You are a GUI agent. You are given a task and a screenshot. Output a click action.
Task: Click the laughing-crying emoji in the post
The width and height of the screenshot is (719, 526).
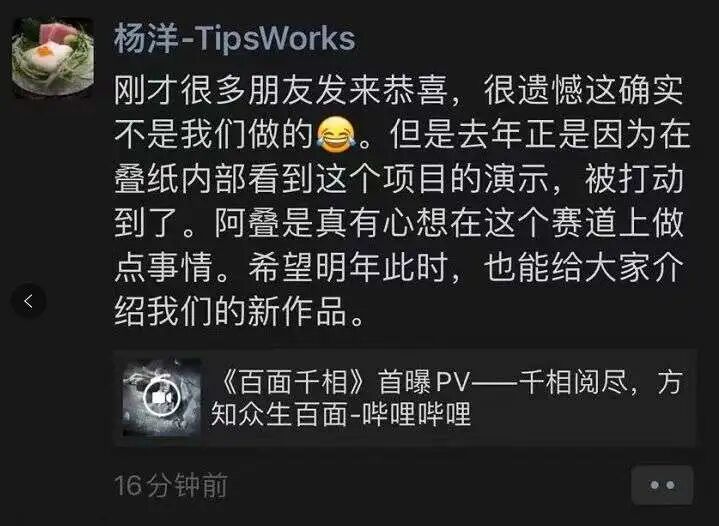point(336,134)
